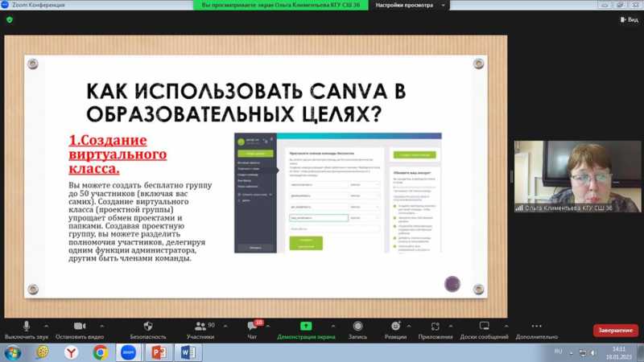This screenshot has width=644, height=362.
Task: Open the clock and date in tray
Action: point(618,353)
